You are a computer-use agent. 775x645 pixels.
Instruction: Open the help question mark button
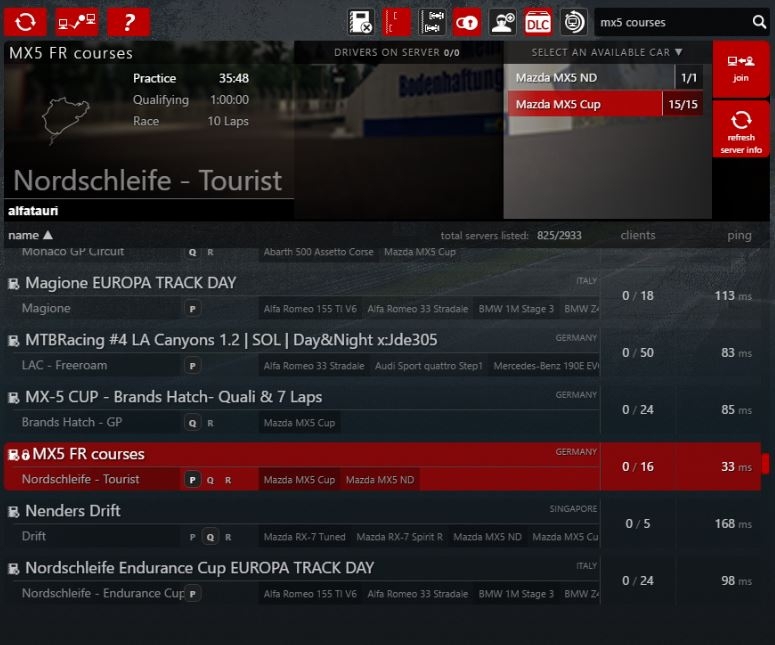129,22
